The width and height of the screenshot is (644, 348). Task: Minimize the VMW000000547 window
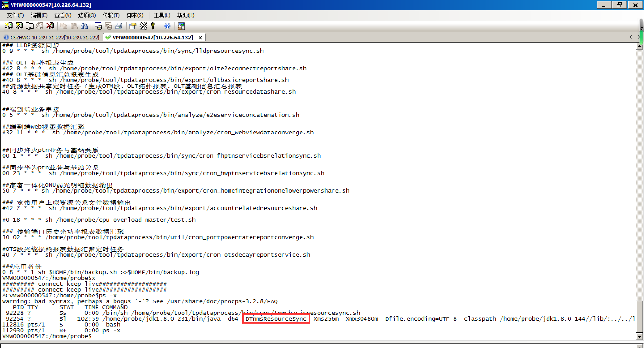tap(604, 5)
